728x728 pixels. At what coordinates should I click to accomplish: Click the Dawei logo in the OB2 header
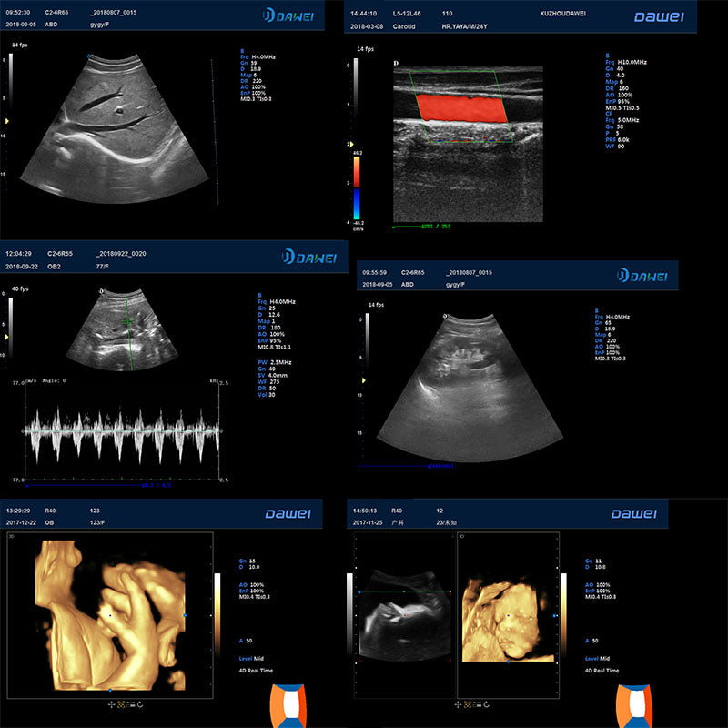click(309, 257)
